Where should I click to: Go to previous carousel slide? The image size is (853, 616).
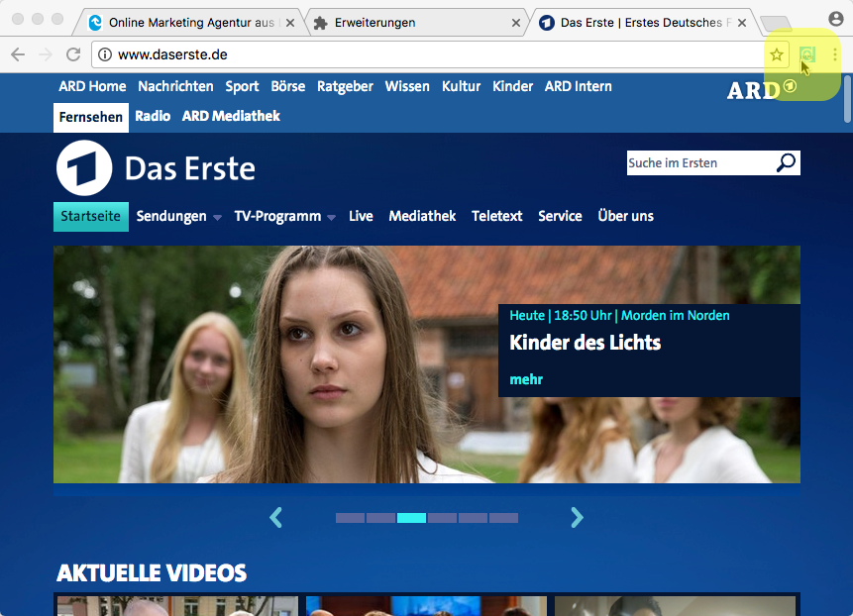[x=276, y=517]
